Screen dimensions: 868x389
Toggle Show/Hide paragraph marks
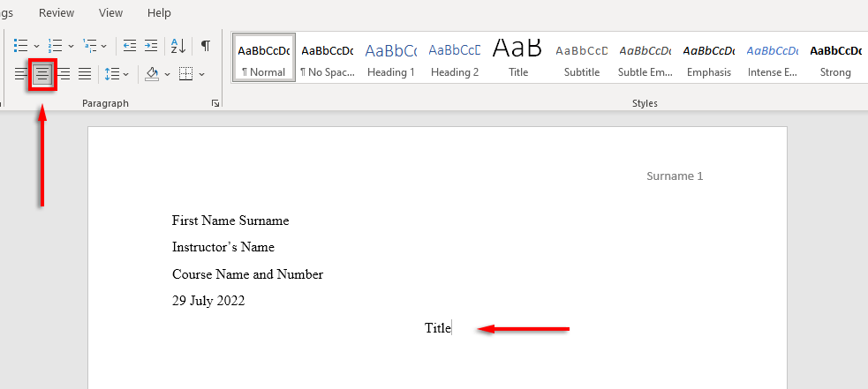[x=206, y=45]
